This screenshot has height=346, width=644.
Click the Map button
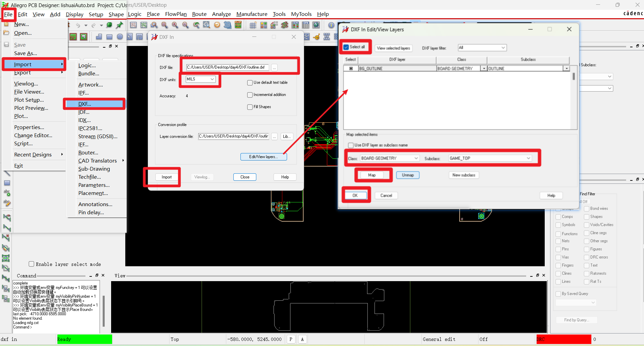372,175
